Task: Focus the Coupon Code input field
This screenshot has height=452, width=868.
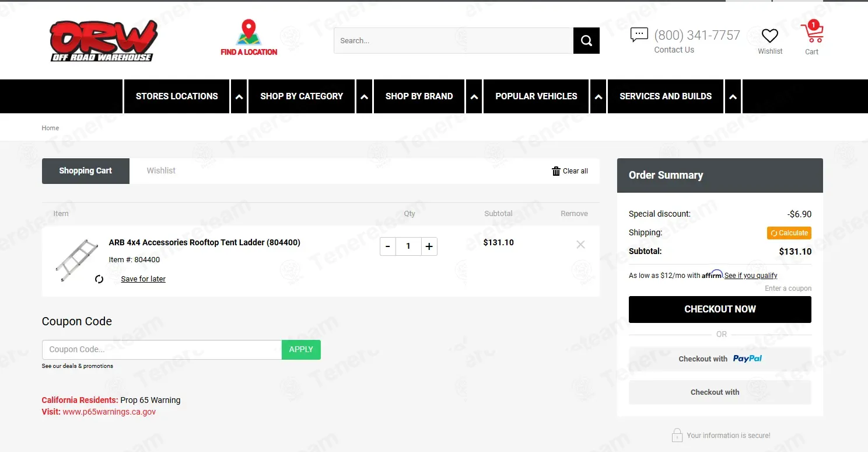Action: (162, 350)
